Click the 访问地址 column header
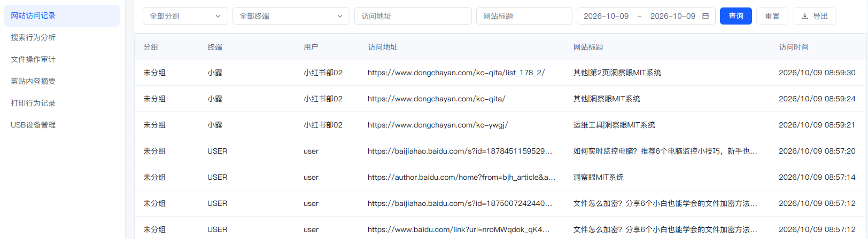The height and width of the screenshot is (239, 868). point(383,47)
